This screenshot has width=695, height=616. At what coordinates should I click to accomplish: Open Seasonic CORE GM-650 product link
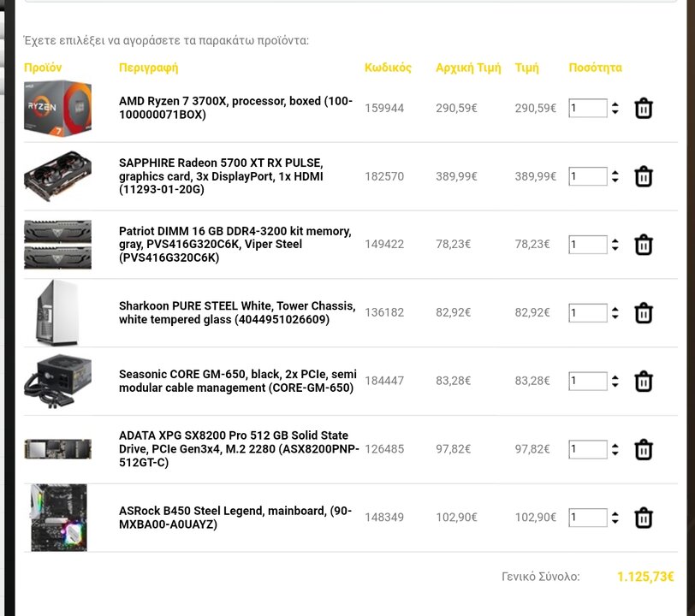pyautogui.click(x=238, y=381)
